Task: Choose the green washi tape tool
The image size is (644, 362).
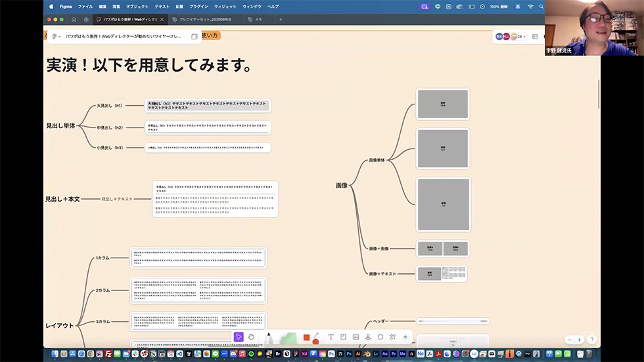Action: click(x=288, y=338)
